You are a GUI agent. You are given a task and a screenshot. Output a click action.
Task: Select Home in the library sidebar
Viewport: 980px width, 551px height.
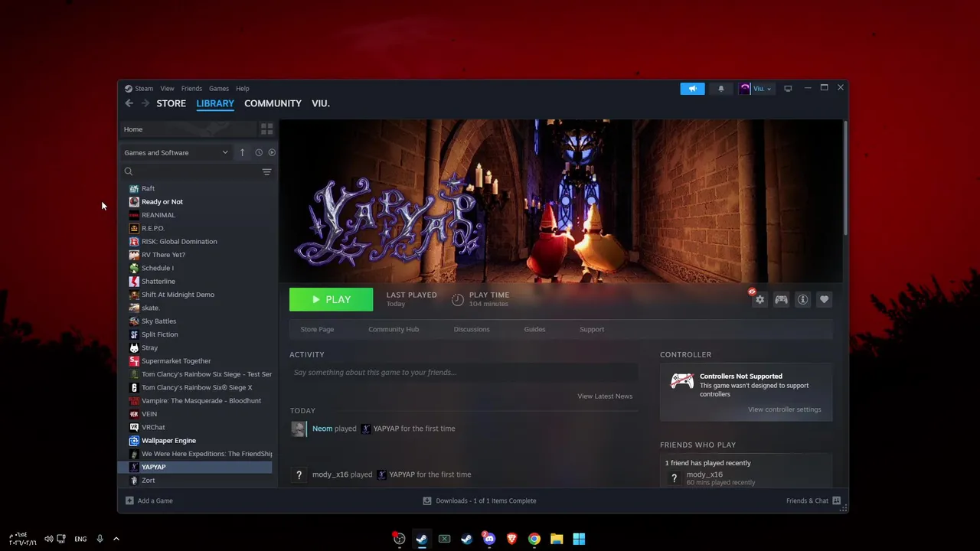[x=188, y=129]
